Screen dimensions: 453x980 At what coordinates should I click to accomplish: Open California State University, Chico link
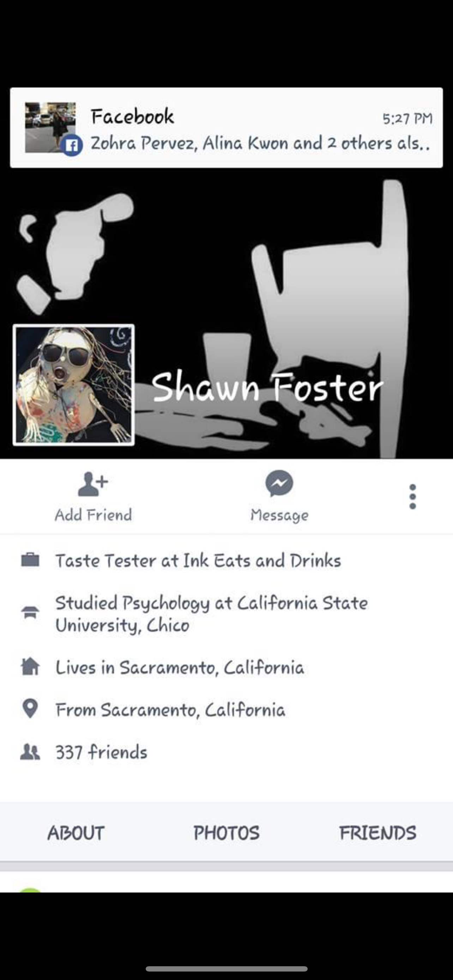point(211,614)
